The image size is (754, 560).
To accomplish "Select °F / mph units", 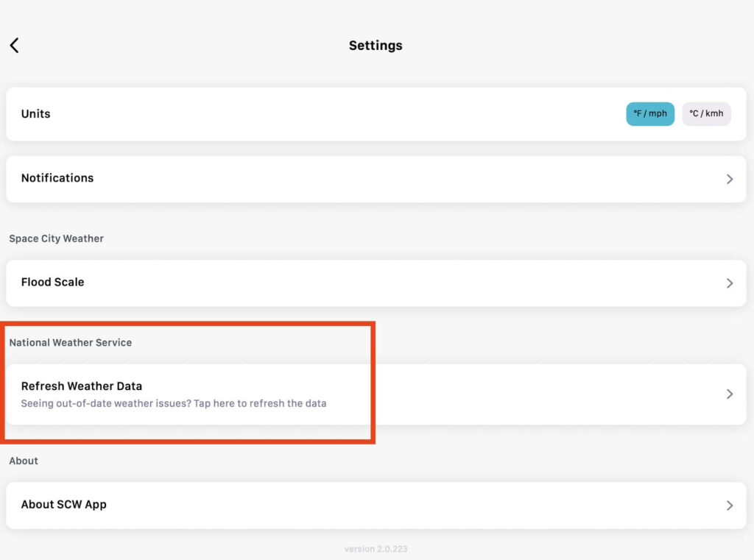I will tap(649, 114).
